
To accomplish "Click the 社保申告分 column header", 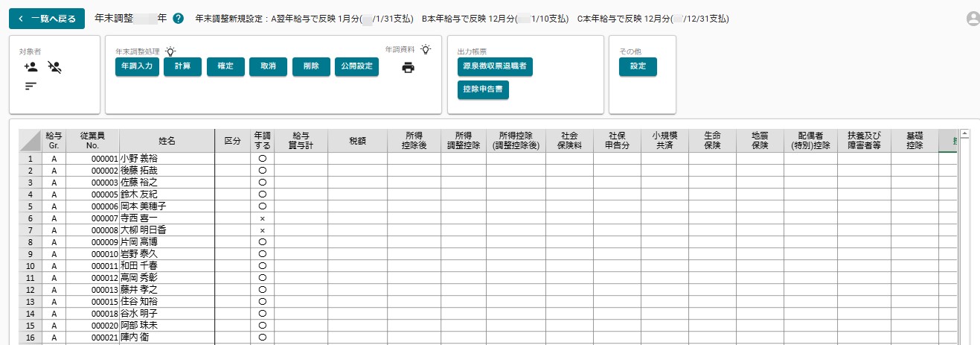I will (617, 141).
